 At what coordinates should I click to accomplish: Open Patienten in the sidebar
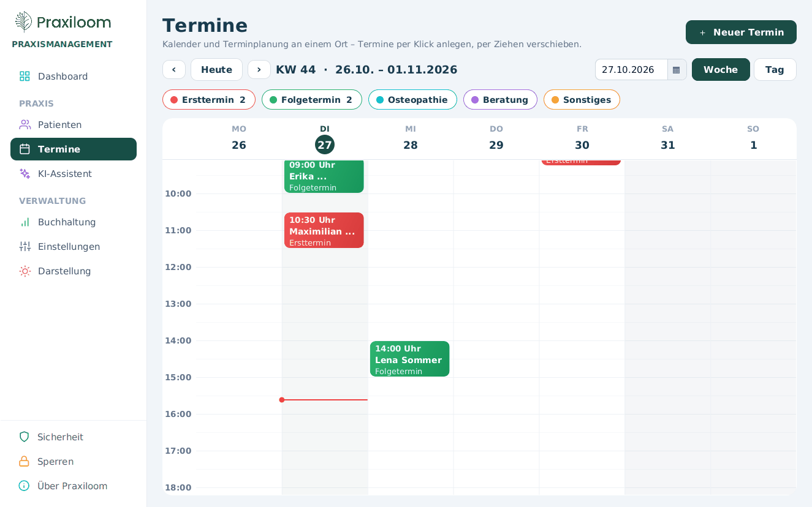coord(74,124)
